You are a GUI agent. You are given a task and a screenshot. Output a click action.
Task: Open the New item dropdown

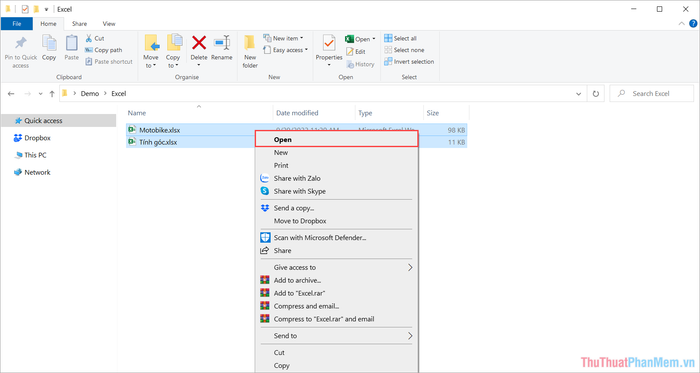tap(283, 38)
